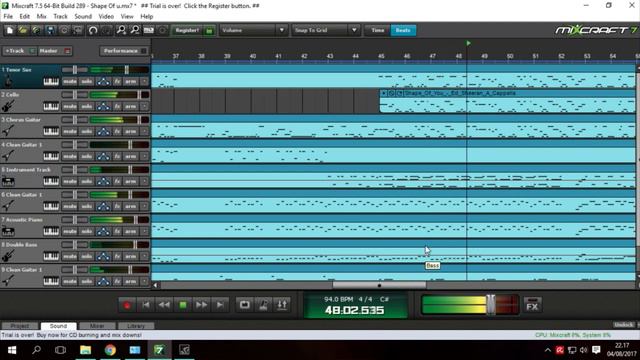The image size is (640, 360).
Task: Jump to end of project
Action: click(x=220, y=305)
